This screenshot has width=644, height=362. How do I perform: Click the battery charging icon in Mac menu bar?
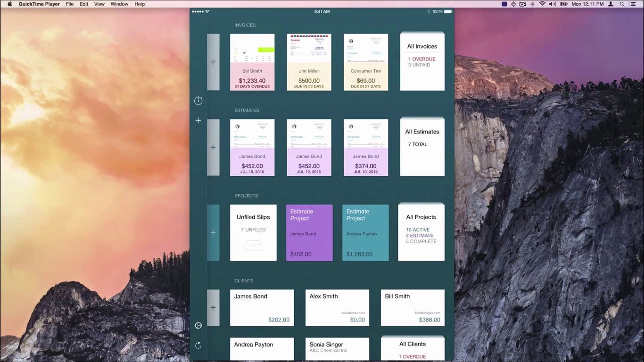click(x=564, y=4)
